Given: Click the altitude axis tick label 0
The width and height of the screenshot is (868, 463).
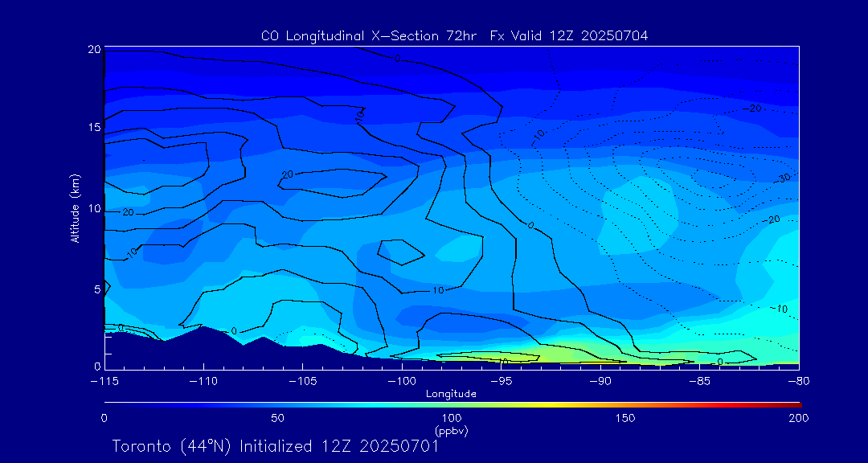Looking at the screenshot, I should pos(97,366).
